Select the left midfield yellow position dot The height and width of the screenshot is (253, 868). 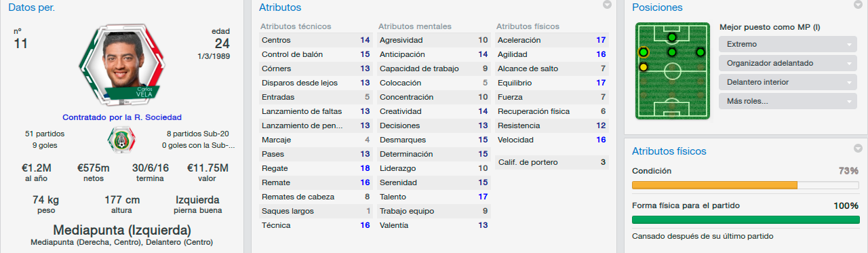[x=643, y=67]
